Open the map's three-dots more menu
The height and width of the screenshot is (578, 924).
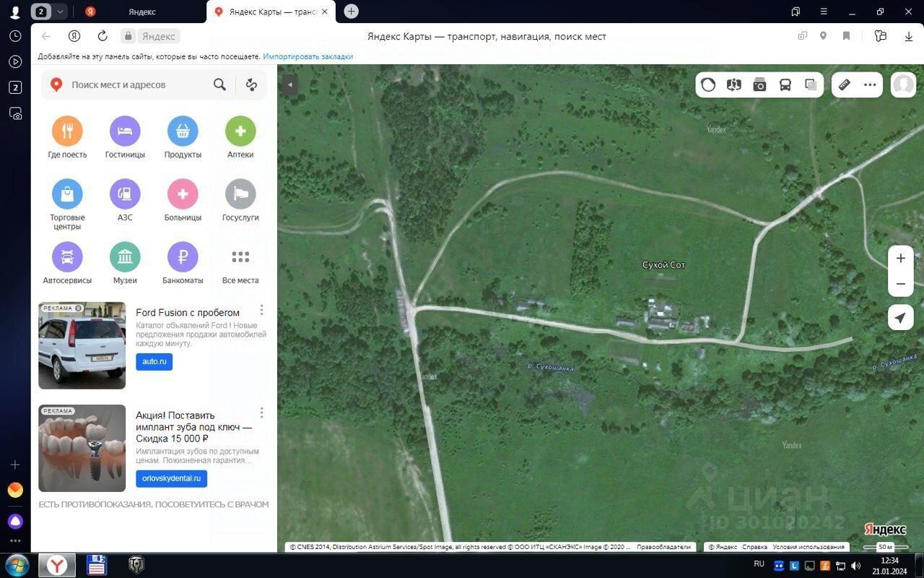tap(870, 85)
